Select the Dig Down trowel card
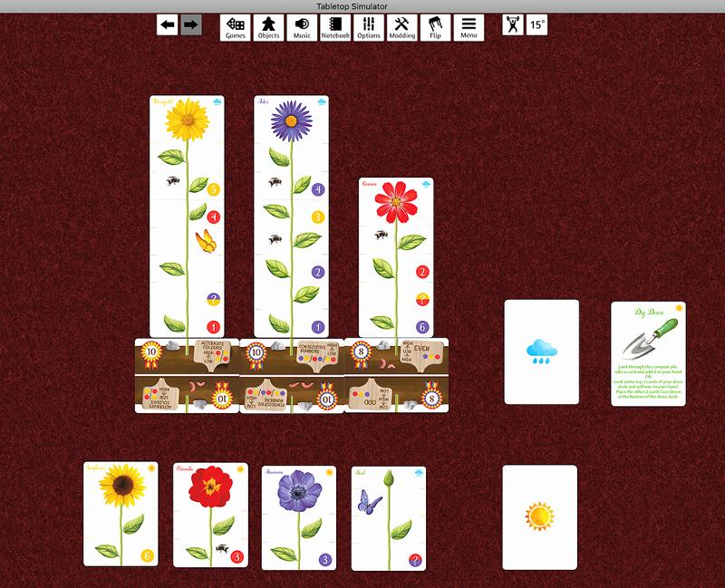 [x=648, y=354]
